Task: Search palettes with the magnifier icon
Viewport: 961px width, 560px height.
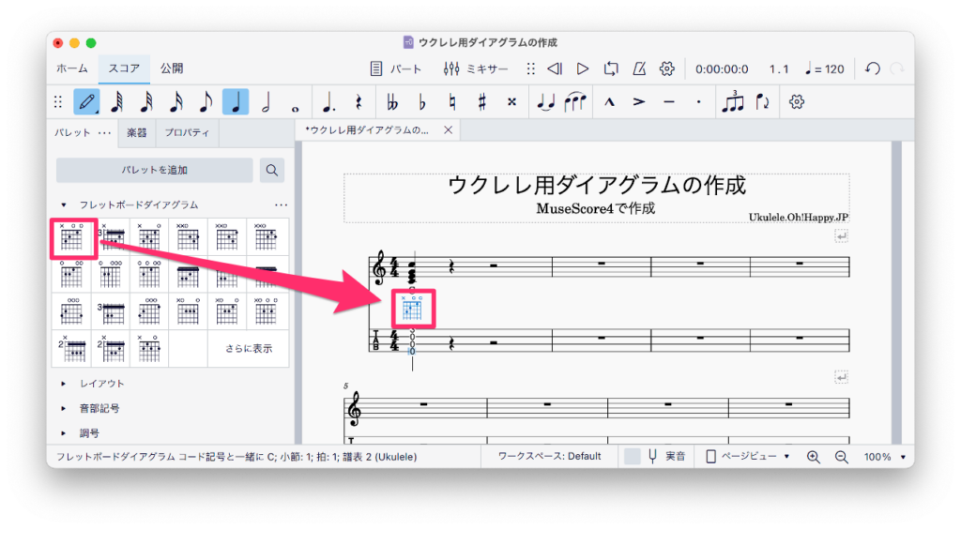Action: (x=272, y=170)
